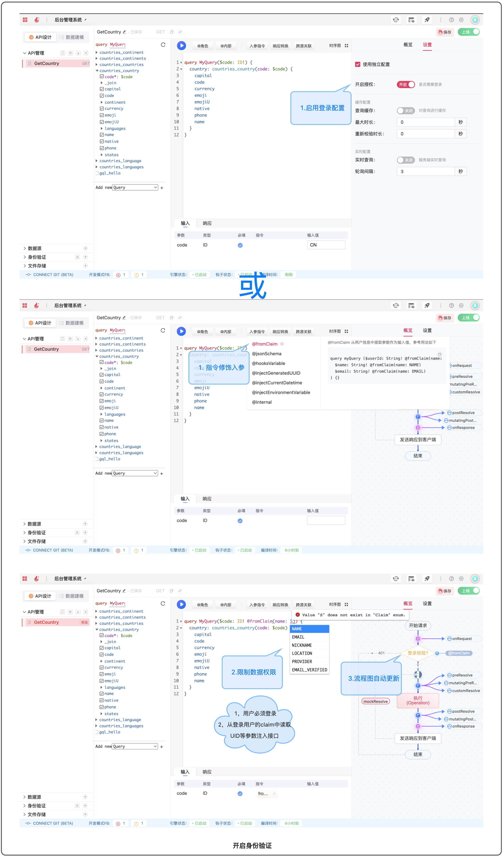Click the red icon beside @fromClaim
Viewport: 504px width, 857px height.
click(282, 344)
